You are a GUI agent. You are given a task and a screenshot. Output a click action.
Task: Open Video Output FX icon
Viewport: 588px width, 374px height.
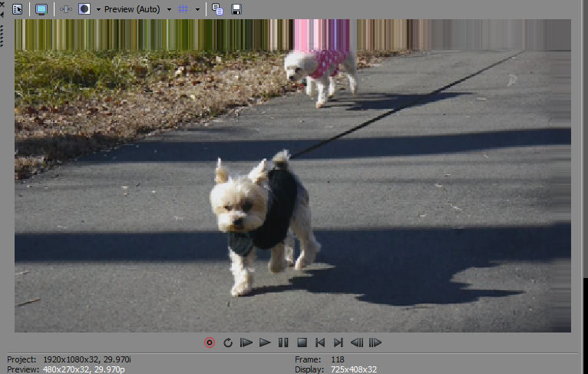click(66, 9)
